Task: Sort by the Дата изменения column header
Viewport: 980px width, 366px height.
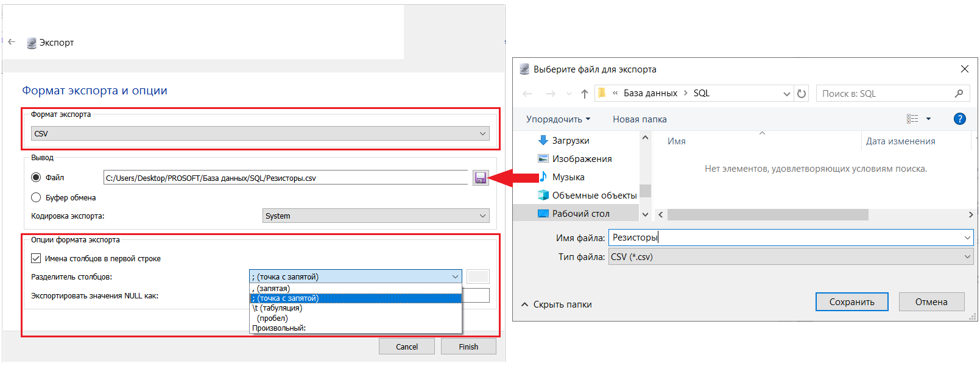Action: [x=901, y=141]
